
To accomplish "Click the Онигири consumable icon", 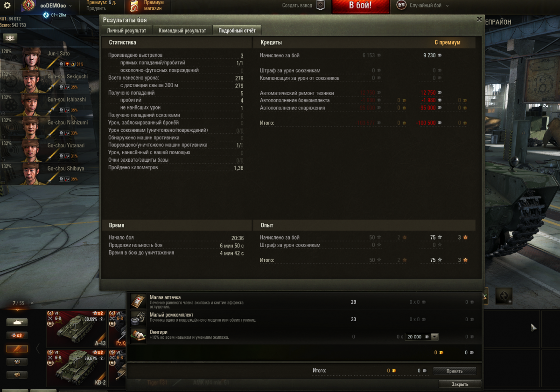I will pyautogui.click(x=139, y=336).
